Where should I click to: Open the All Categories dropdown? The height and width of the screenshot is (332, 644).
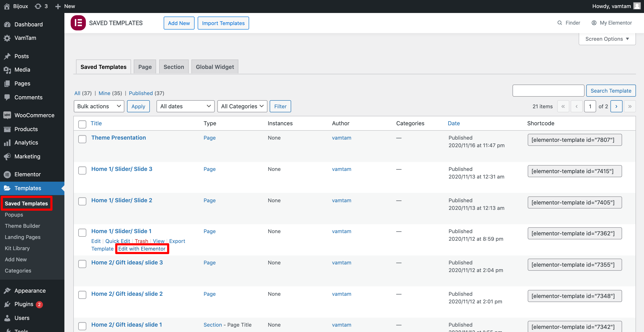(242, 106)
